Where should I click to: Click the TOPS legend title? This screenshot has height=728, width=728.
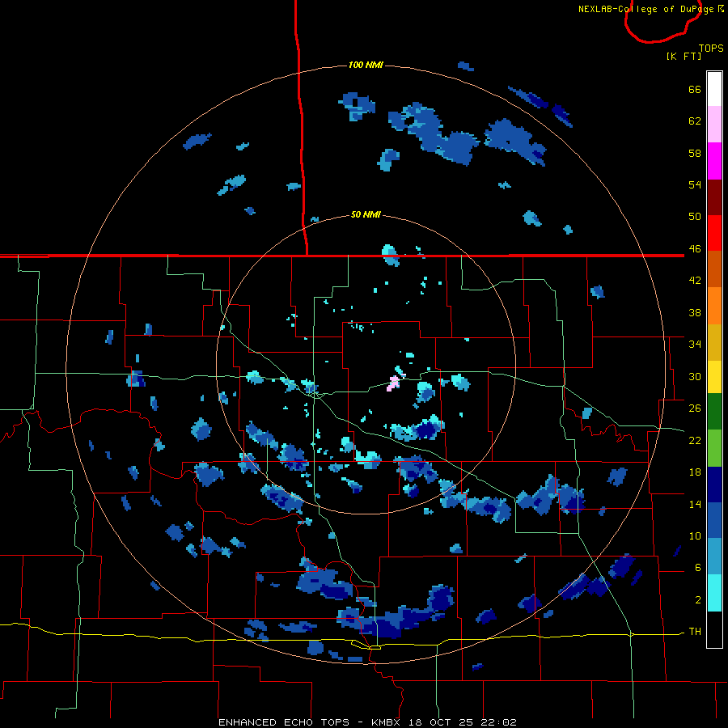coord(711,48)
